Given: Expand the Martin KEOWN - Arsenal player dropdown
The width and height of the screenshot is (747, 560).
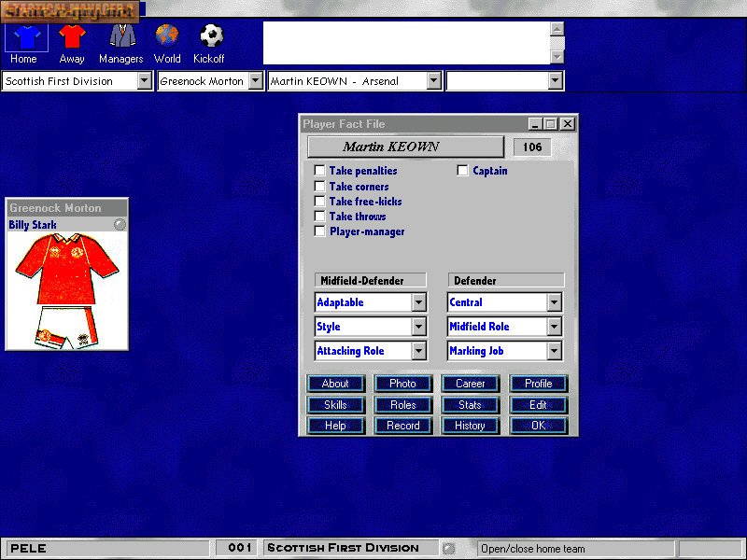Looking at the screenshot, I should [433, 81].
